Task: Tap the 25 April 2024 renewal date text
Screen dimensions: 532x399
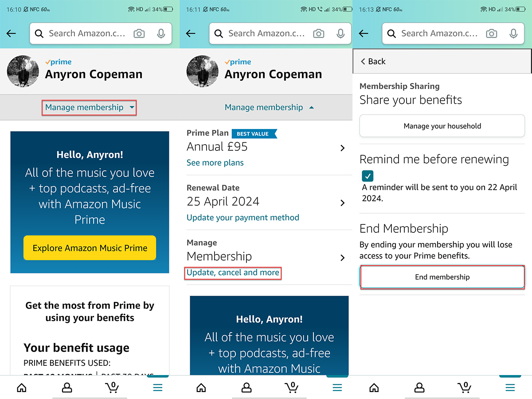Action: (223, 202)
